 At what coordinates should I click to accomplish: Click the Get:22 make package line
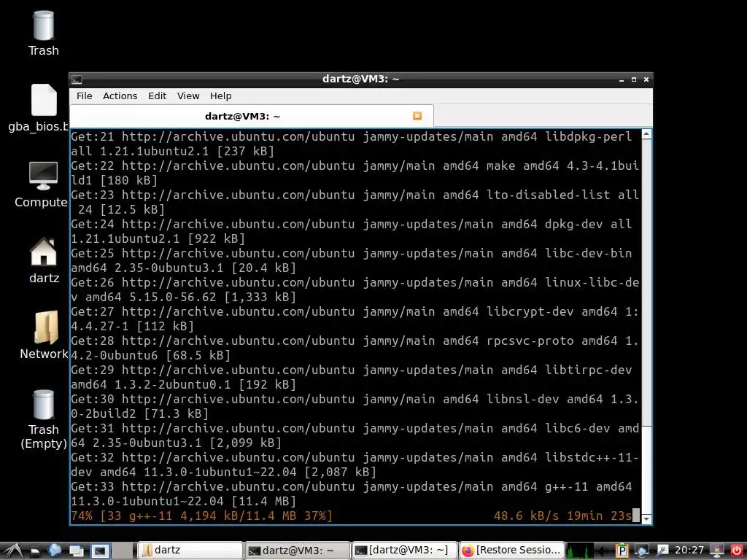[x=355, y=173]
